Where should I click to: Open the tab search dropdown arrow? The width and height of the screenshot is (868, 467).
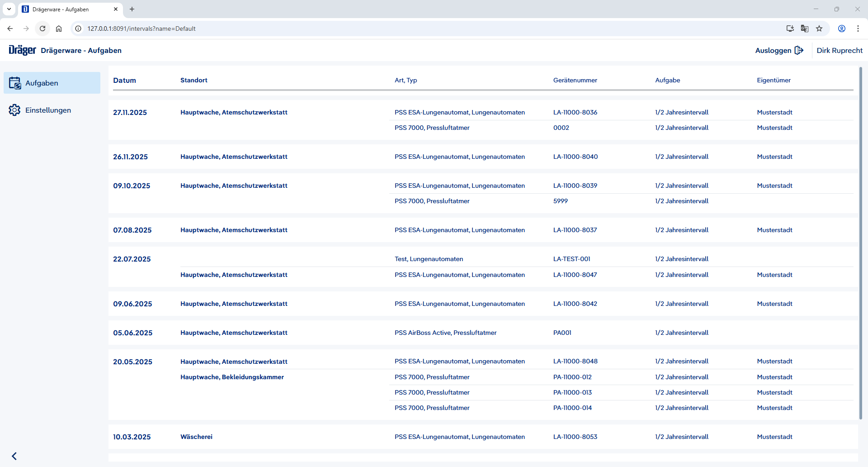tap(9, 9)
